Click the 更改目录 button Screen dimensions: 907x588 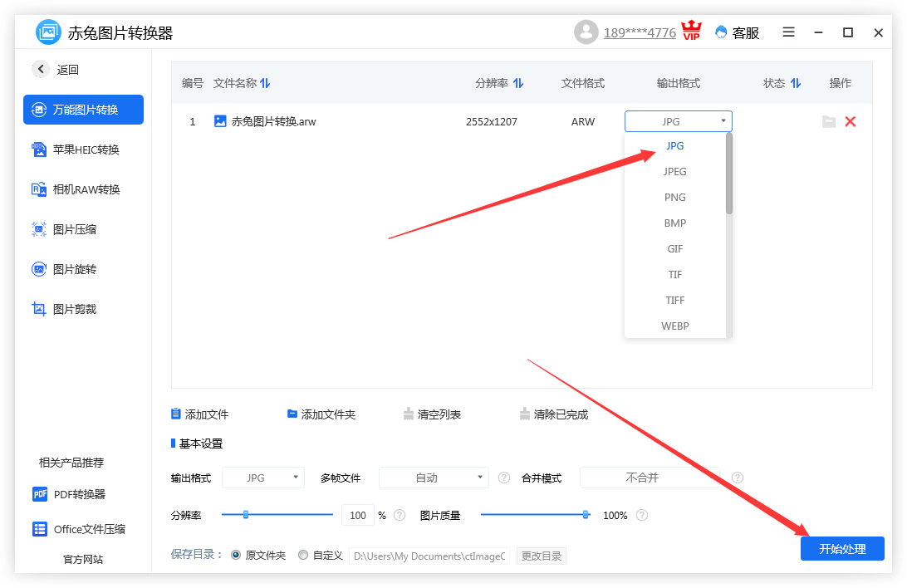point(542,556)
